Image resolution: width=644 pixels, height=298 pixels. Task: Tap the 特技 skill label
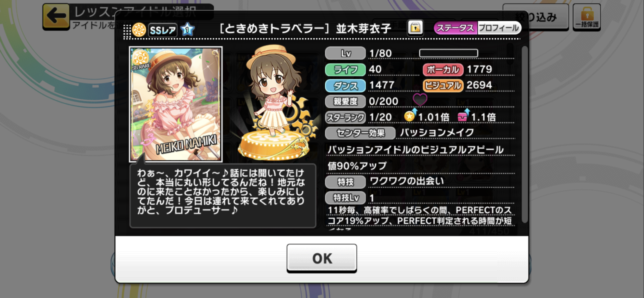[345, 182]
